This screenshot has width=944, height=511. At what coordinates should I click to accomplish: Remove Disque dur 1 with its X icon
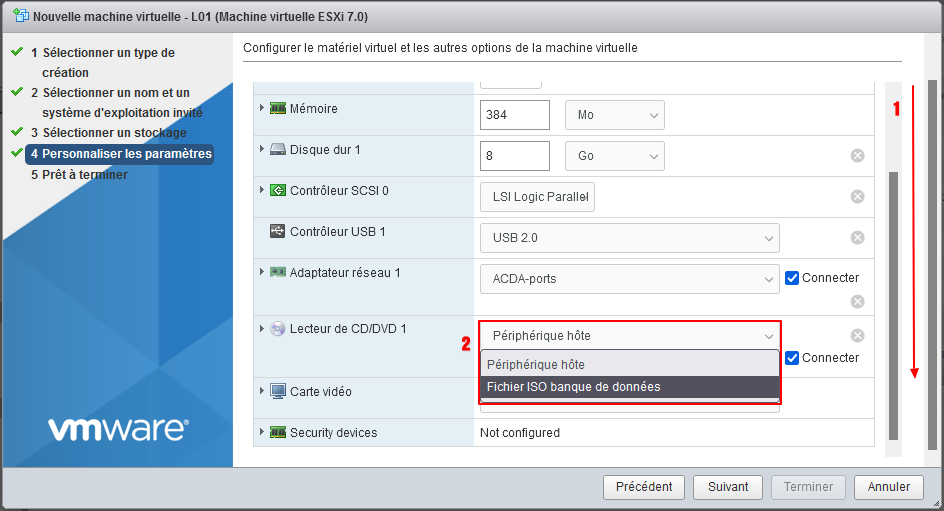[857, 155]
